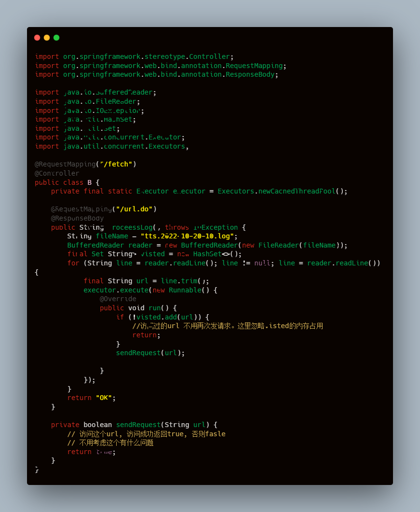Click the @Controller annotation

point(57,173)
